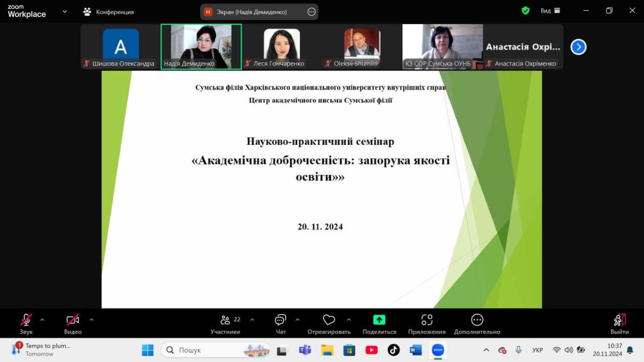Select КЗ СОР Сумська ОУНБ video tile
Screen dimensions: 644x362
click(443, 47)
